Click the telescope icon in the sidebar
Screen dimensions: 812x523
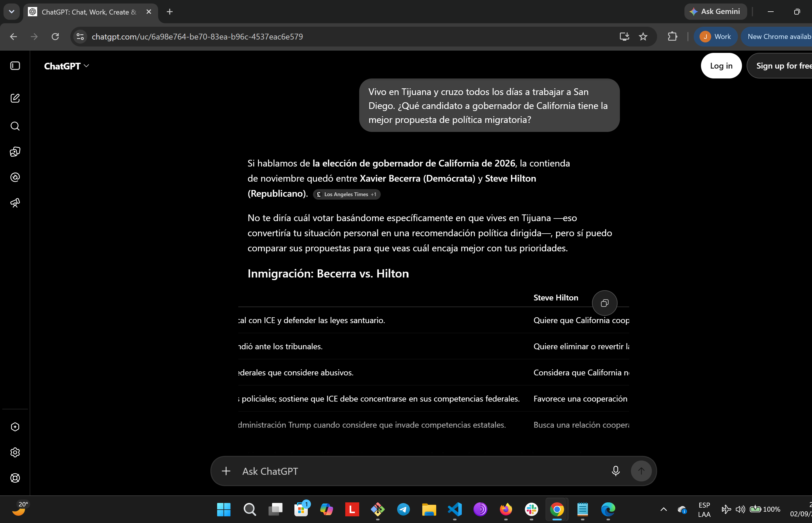pos(15,203)
